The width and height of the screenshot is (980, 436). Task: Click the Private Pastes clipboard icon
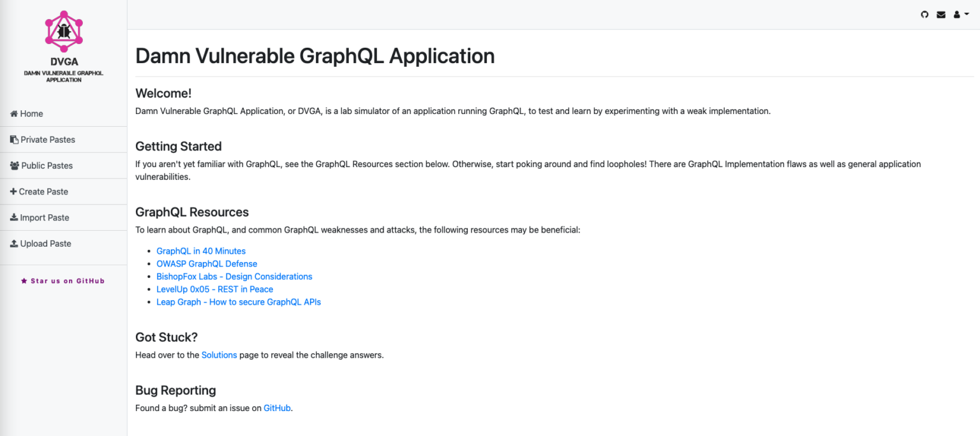point(13,139)
